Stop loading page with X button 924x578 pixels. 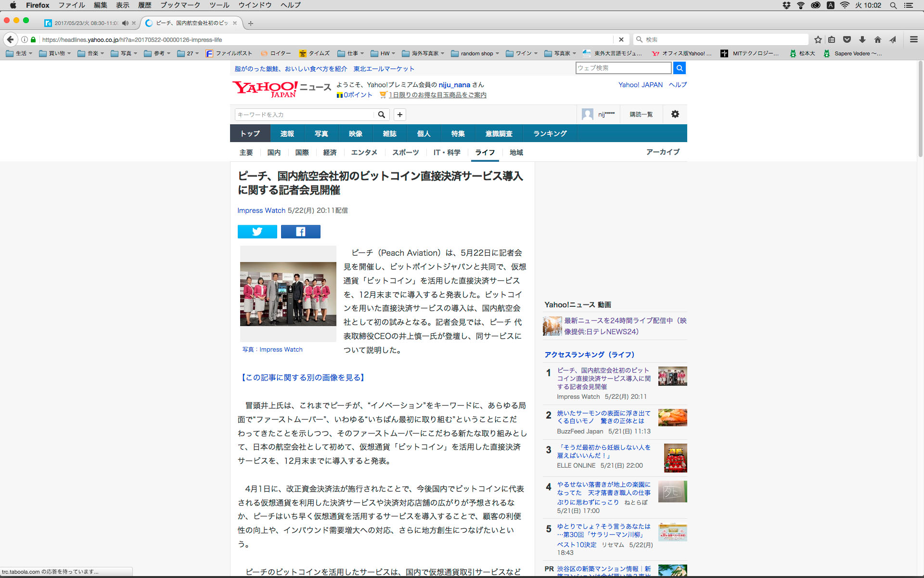[621, 39]
